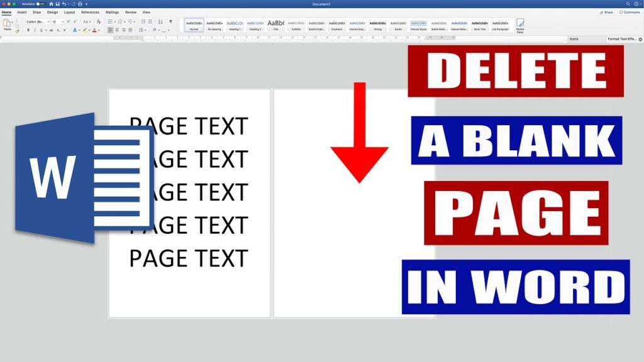Image resolution: width=644 pixels, height=362 pixels.
Task: Apply the Title style
Action: tap(275, 25)
